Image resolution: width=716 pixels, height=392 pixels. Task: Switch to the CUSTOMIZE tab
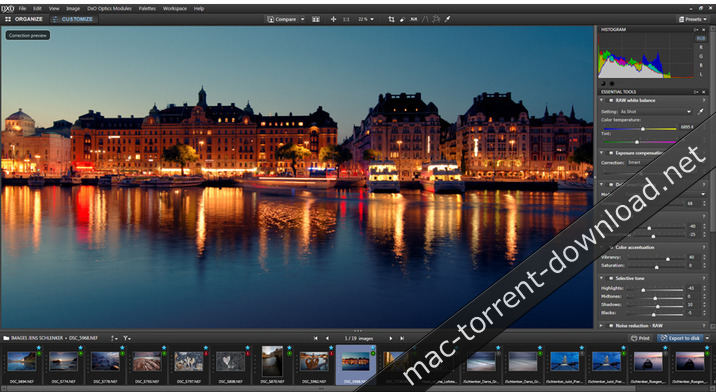(x=73, y=19)
